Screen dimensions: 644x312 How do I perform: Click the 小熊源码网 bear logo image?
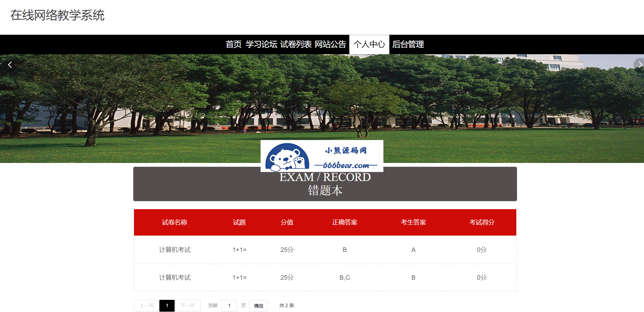322,156
